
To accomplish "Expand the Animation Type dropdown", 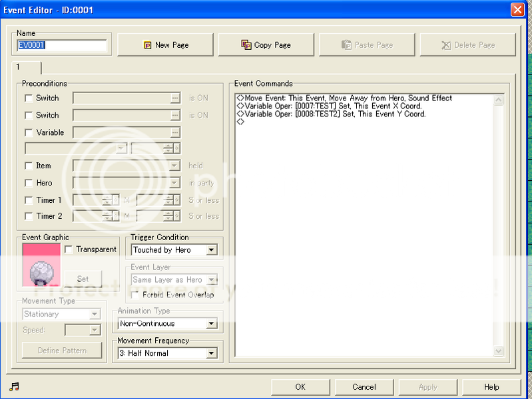I will (211, 324).
